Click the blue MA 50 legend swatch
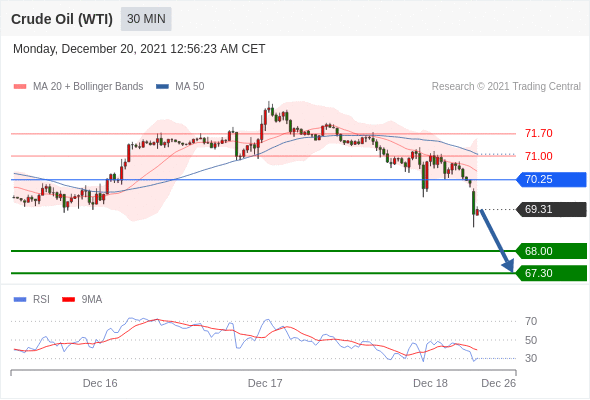Viewport: 590px width, 400px height. coord(162,87)
